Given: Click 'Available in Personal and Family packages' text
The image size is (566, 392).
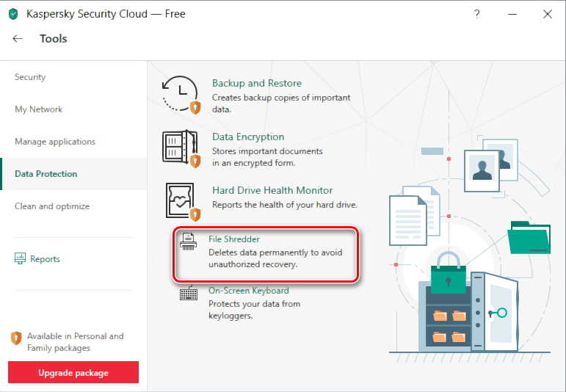Looking at the screenshot, I should click(76, 342).
